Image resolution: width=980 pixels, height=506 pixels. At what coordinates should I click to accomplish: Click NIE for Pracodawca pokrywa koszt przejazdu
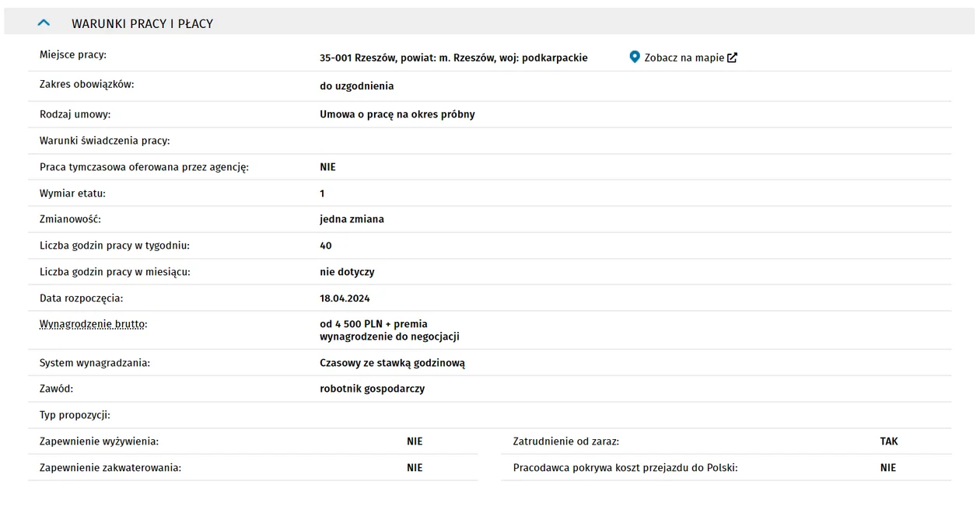(x=888, y=468)
